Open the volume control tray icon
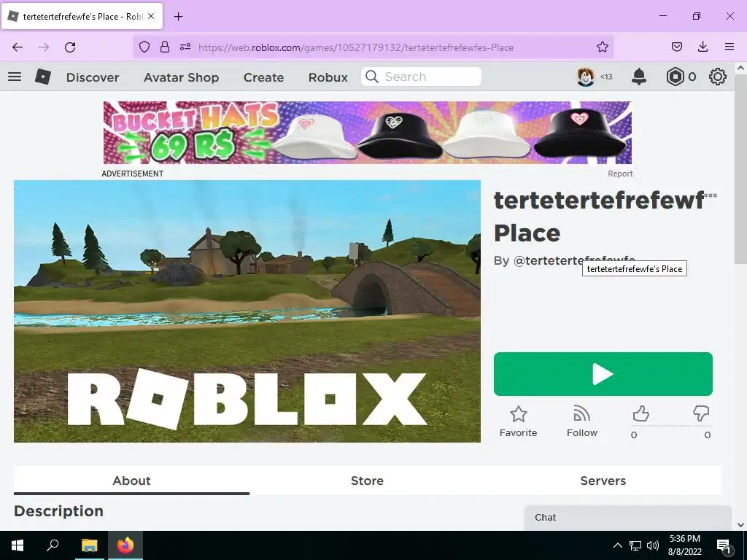The image size is (747, 560). [653, 545]
